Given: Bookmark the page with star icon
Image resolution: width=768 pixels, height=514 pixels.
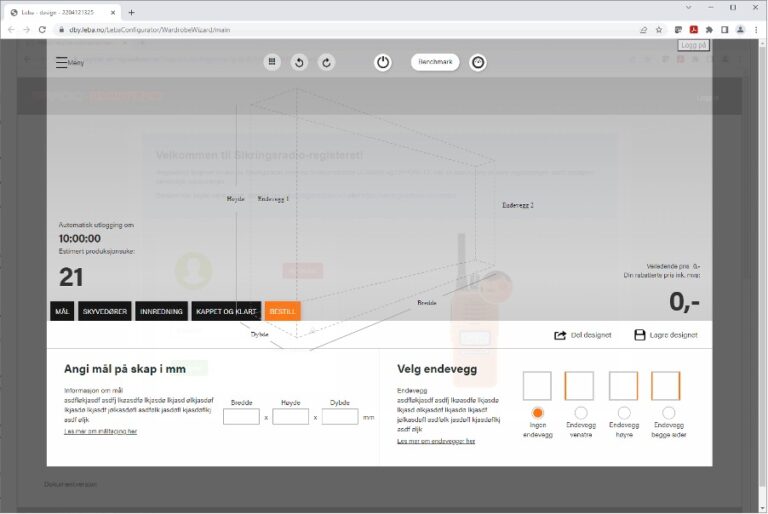Looking at the screenshot, I should [x=659, y=30].
